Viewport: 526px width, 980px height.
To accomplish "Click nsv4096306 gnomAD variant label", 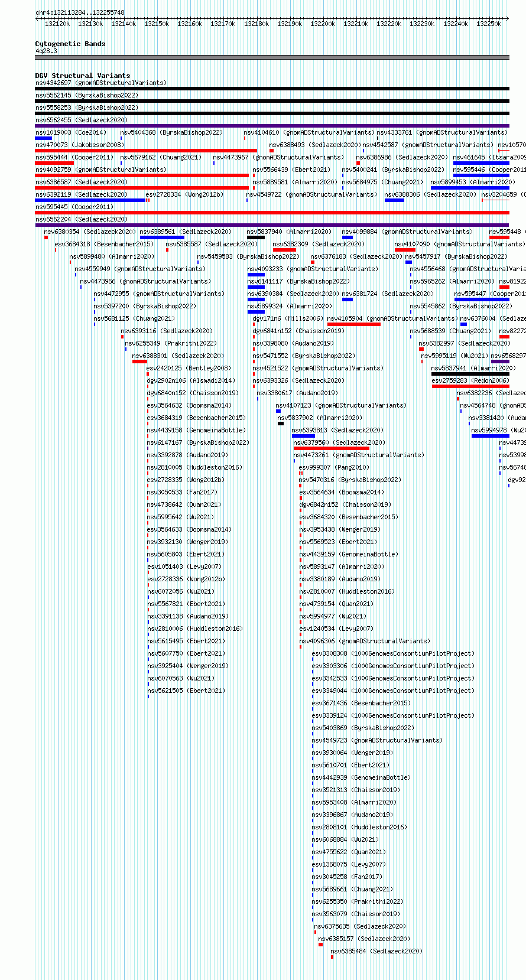I will [365, 641].
